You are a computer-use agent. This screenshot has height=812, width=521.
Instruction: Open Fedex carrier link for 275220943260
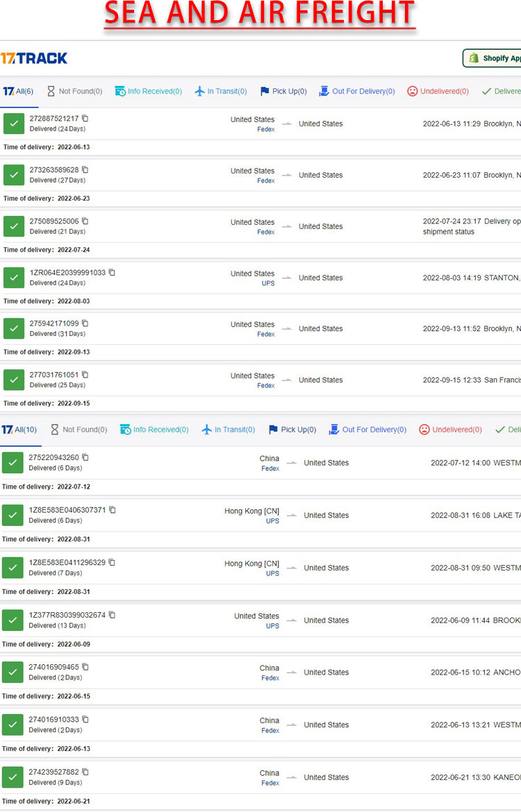(270, 468)
